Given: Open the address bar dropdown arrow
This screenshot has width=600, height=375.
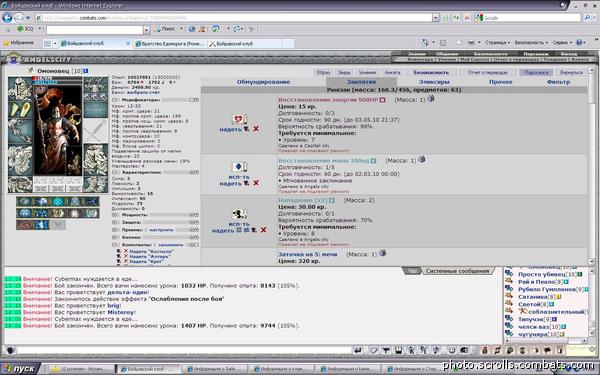Looking at the screenshot, I should pyautogui.click(x=435, y=18).
